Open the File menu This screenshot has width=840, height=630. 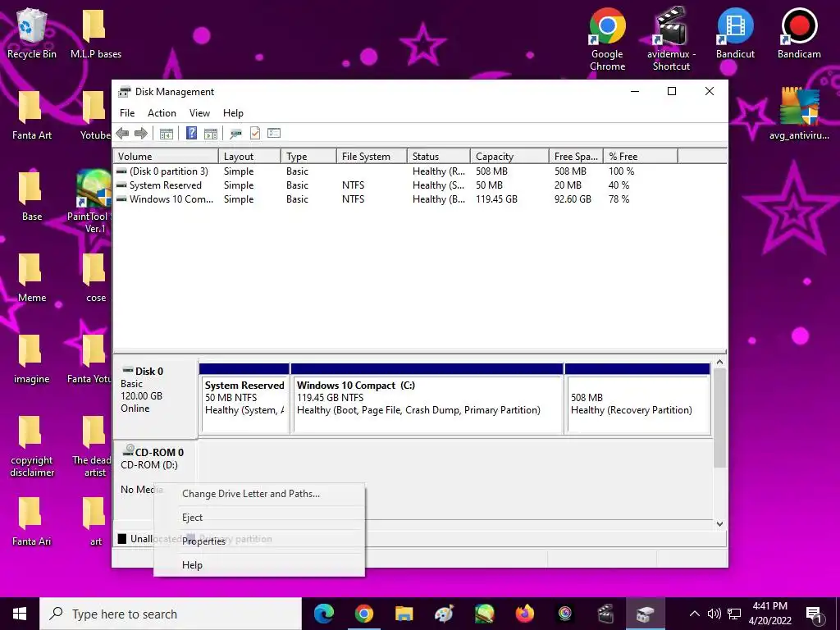click(127, 113)
